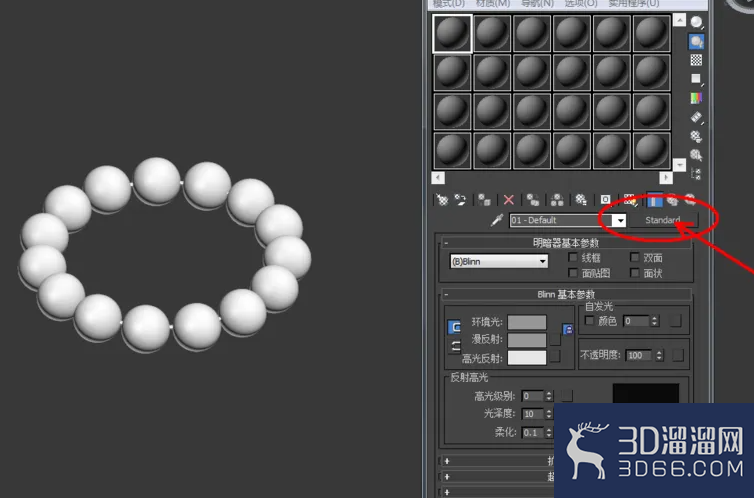This screenshot has width=754, height=498.
Task: Enable the 线框 checkbox
Action: pos(573,257)
